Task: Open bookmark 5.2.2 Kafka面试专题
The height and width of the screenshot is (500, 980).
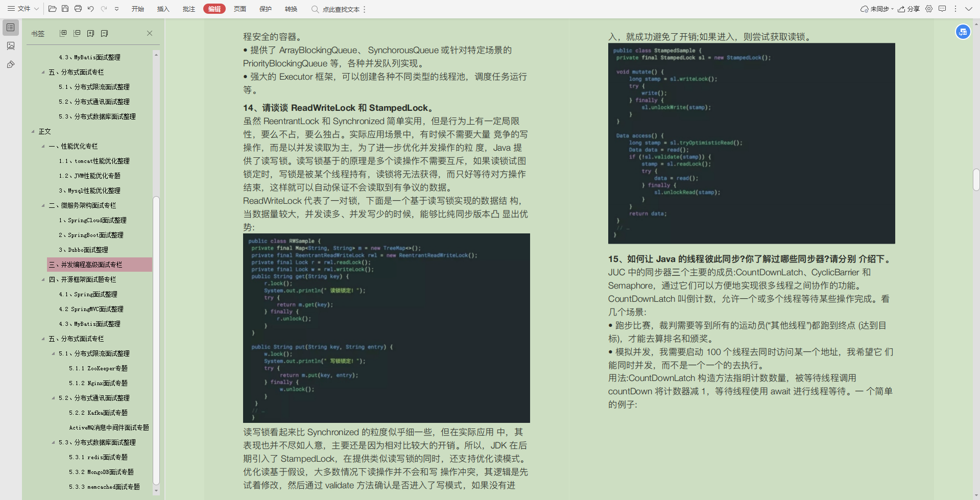Action: click(x=98, y=413)
